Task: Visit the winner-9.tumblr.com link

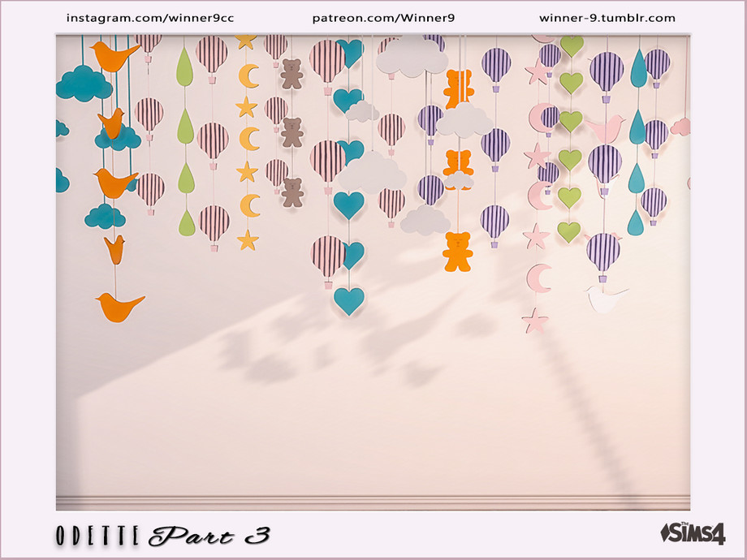Action: [607, 18]
